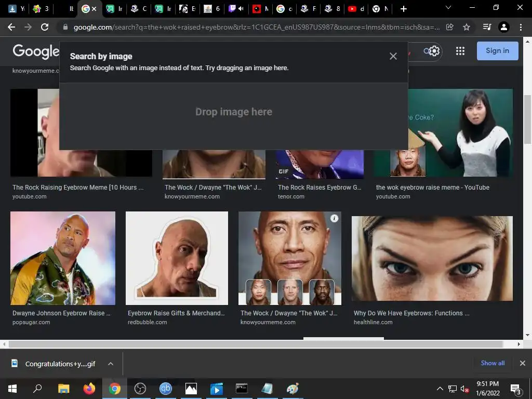
Task: Open The Rock Raises Eyebrow GIF title
Action: [320, 187]
